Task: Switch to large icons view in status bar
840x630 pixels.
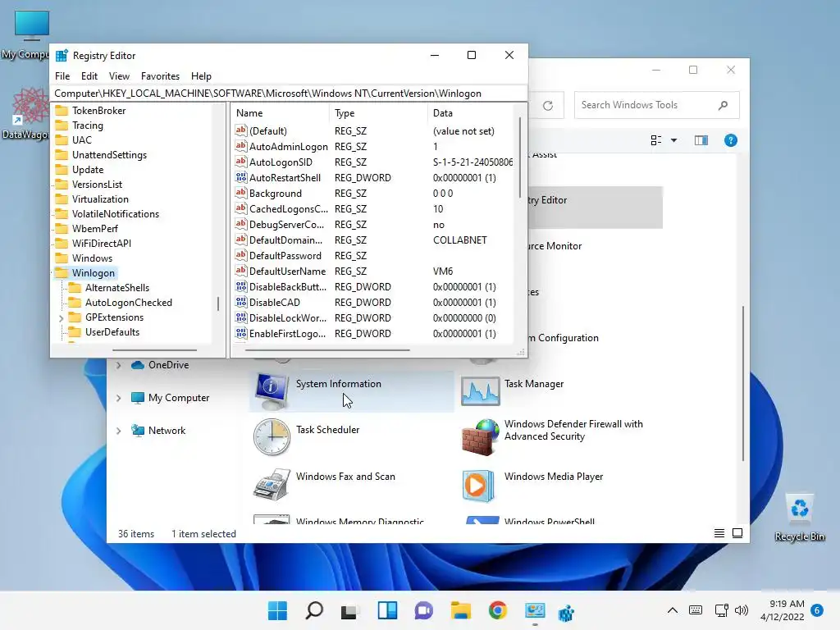Action: click(737, 533)
